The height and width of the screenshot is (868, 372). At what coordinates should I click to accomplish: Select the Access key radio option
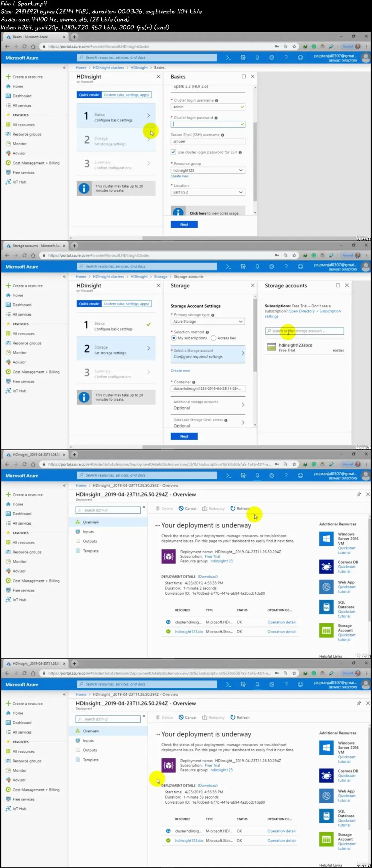click(213, 338)
